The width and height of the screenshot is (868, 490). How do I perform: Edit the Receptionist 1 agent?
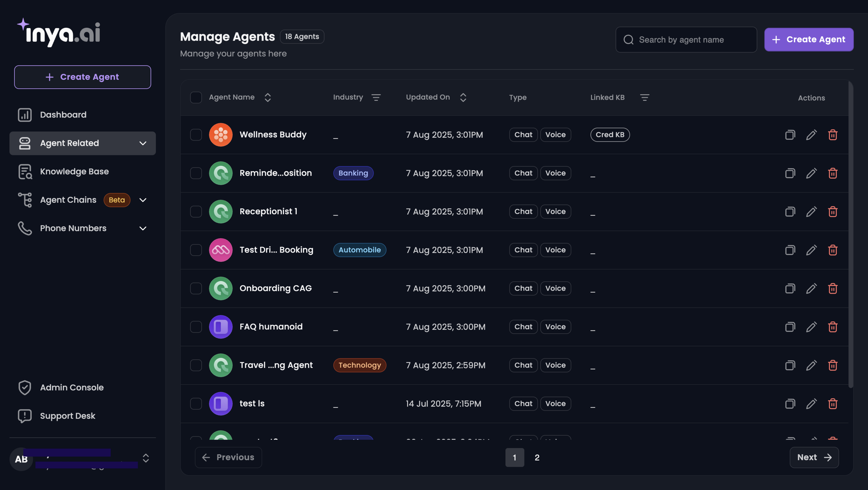pyautogui.click(x=811, y=212)
